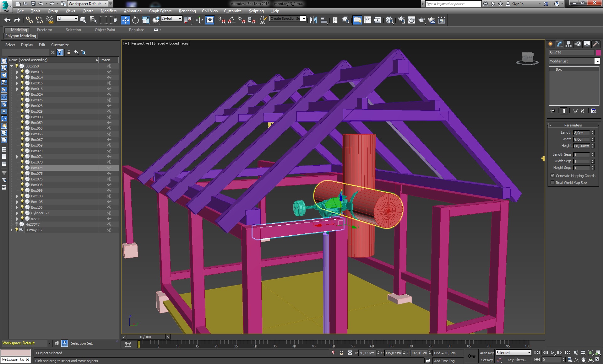The image size is (603, 364).
Task: Click the Auto Key button
Action: (487, 353)
